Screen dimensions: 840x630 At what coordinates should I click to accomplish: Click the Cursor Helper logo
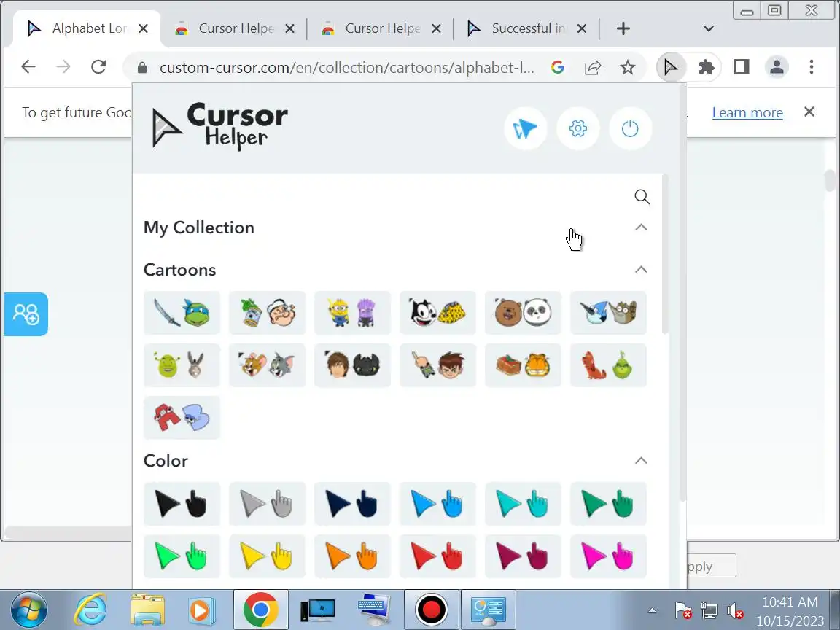[x=220, y=126]
